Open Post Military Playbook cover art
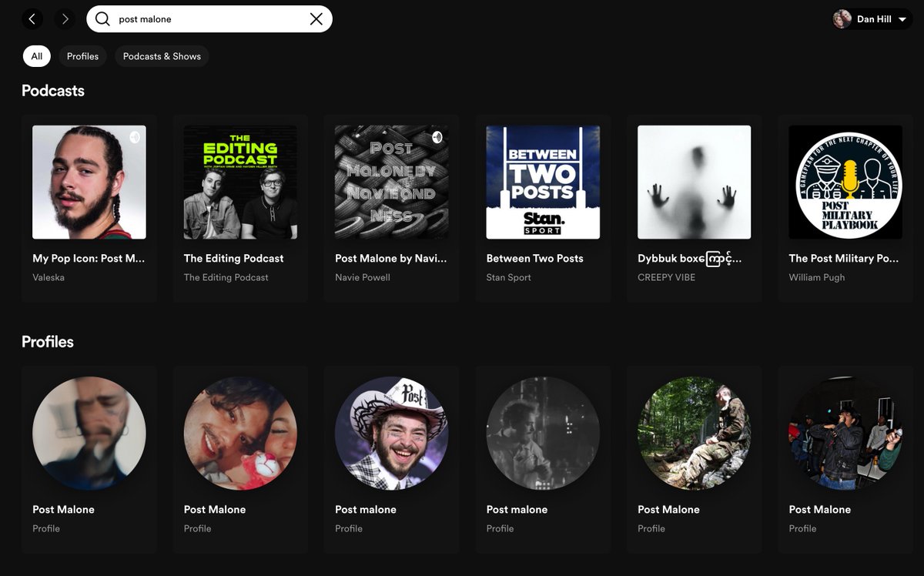The width and height of the screenshot is (924, 576). click(845, 183)
